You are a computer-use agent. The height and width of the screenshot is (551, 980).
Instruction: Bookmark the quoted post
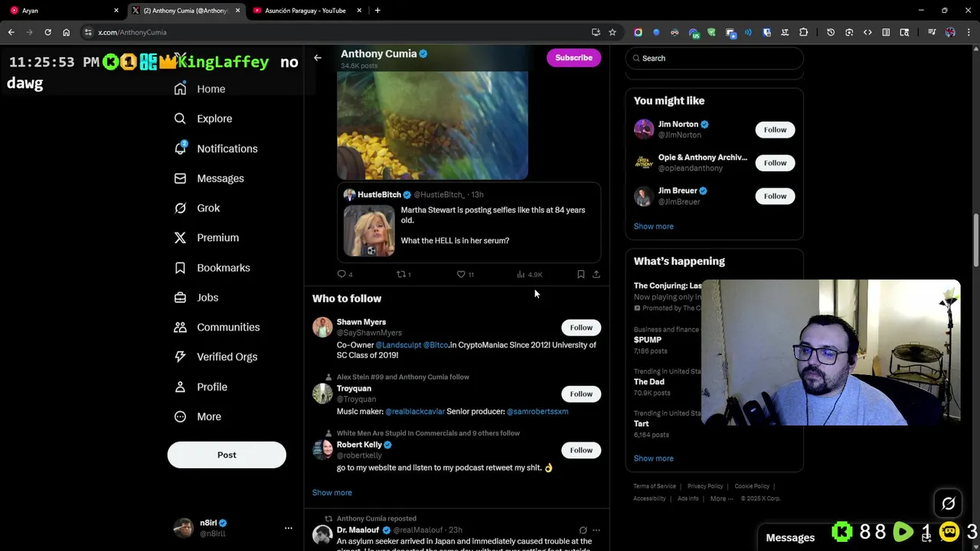tap(580, 274)
